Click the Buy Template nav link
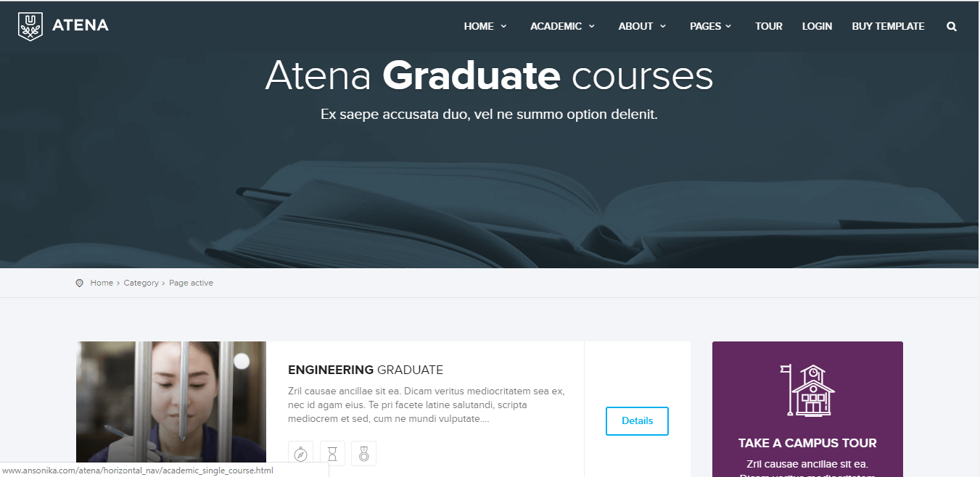Screen dimensions: 980x477 (x=888, y=26)
